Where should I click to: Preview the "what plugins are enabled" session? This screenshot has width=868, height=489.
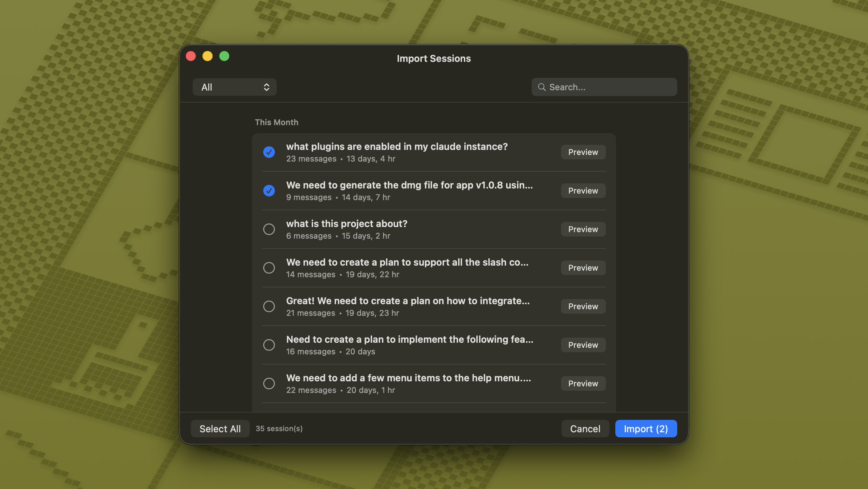[x=583, y=152]
